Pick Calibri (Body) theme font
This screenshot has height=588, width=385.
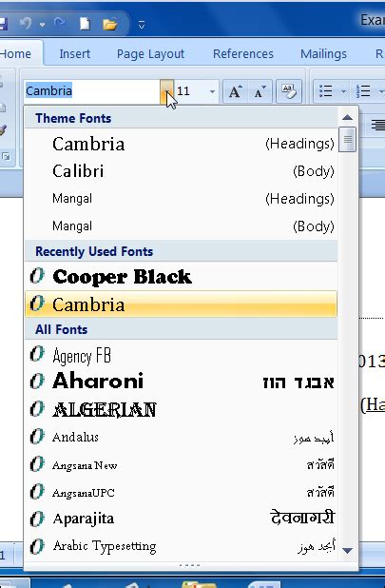(182, 171)
